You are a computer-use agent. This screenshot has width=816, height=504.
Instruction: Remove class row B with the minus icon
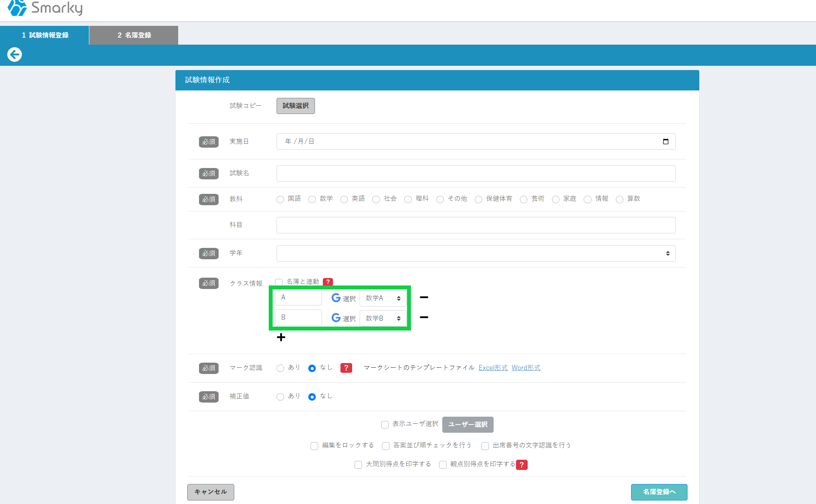click(424, 317)
